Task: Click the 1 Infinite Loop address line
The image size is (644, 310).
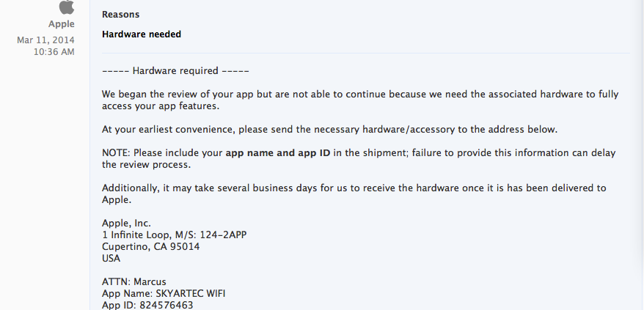Action: pyautogui.click(x=174, y=235)
